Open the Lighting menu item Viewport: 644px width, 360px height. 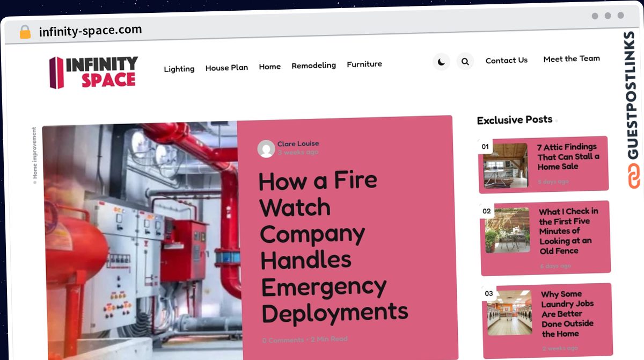(x=179, y=69)
